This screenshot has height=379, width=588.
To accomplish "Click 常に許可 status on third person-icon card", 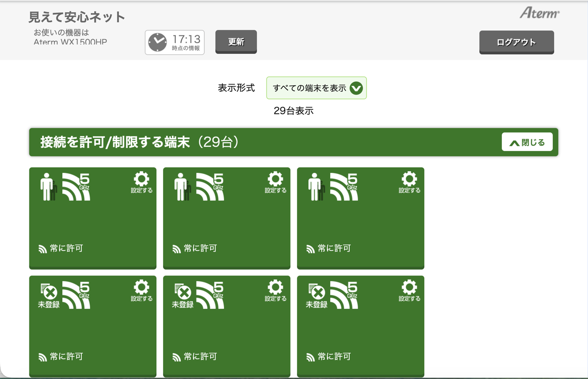I will 329,249.
